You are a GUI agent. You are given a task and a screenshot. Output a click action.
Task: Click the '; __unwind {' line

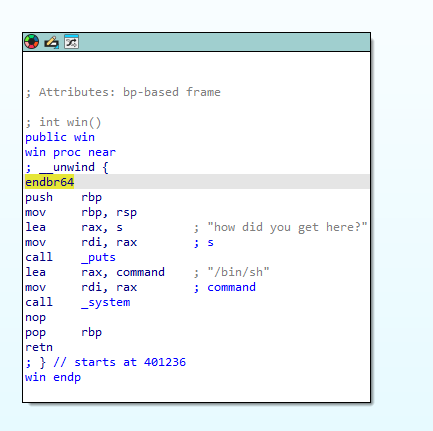click(x=67, y=167)
